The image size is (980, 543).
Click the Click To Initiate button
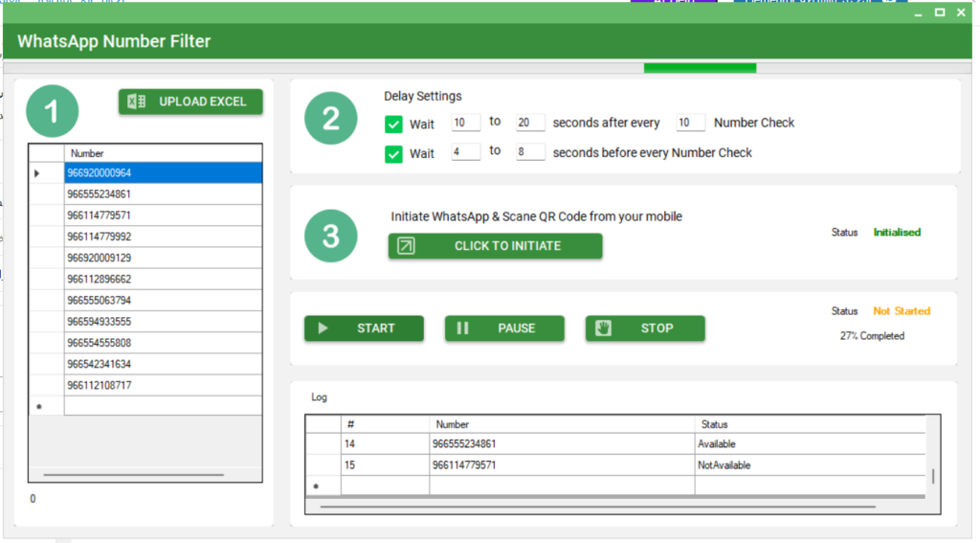(x=495, y=246)
